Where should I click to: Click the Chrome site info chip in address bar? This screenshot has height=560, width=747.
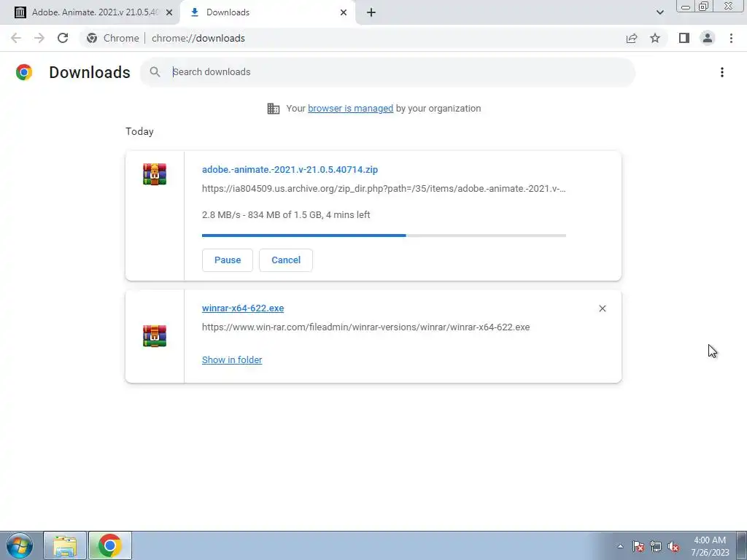113,38
